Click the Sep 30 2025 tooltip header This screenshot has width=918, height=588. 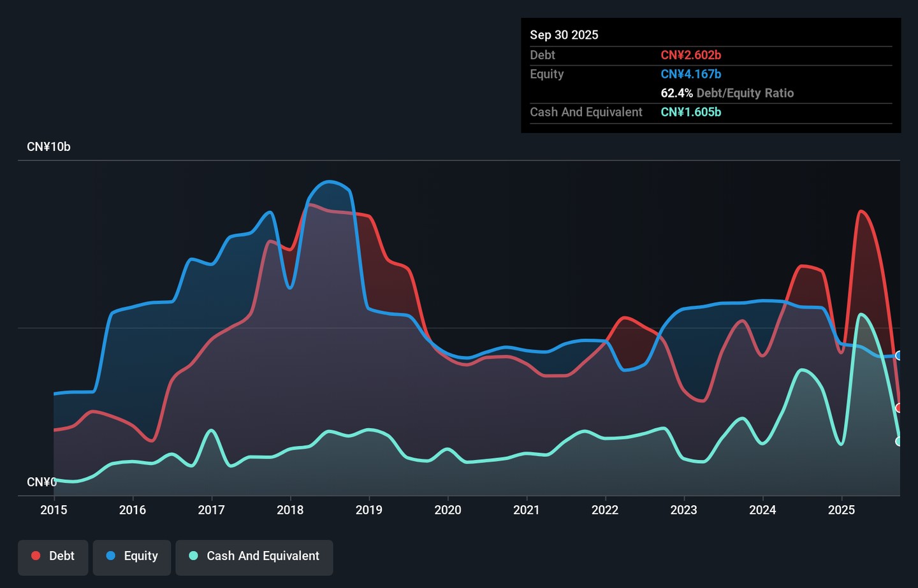point(564,35)
